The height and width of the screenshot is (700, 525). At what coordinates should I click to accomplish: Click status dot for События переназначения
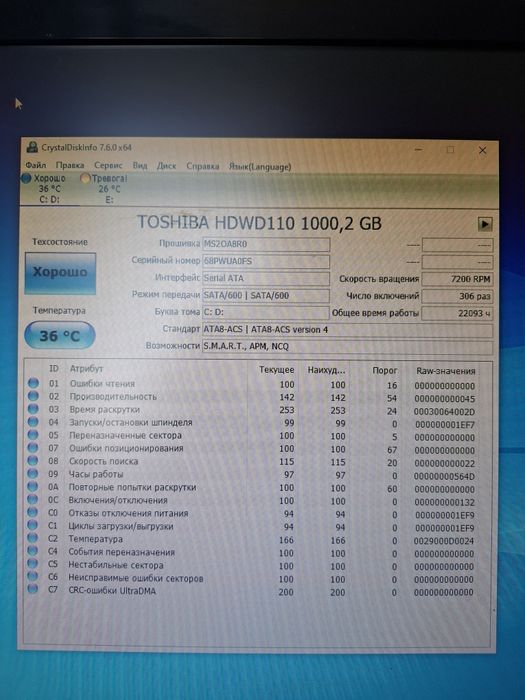(33, 551)
